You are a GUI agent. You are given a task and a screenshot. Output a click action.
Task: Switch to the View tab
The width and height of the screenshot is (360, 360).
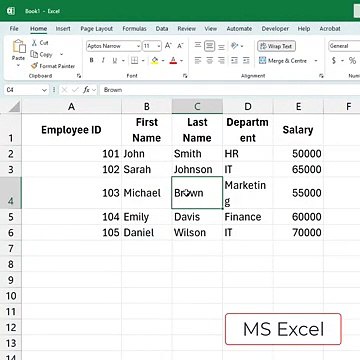pos(211,29)
